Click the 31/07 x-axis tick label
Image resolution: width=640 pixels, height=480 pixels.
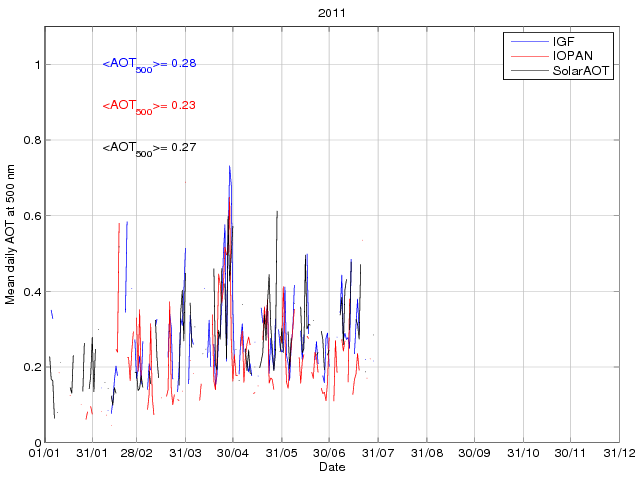coord(378,454)
